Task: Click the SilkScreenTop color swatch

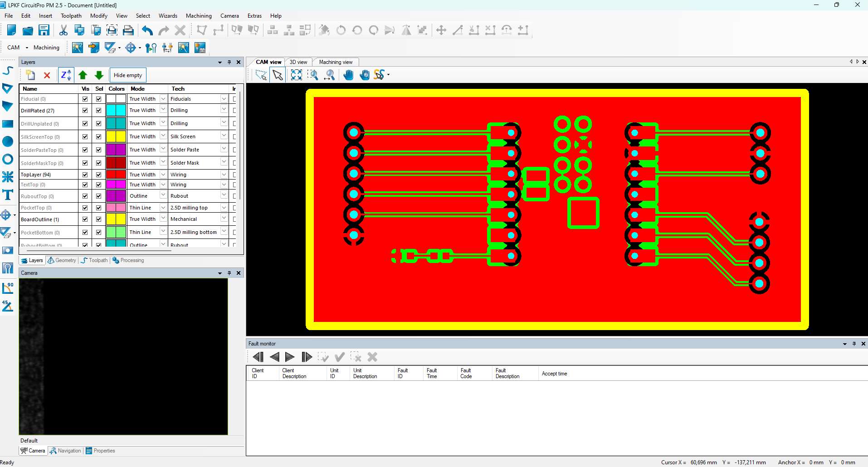Action: point(116,136)
